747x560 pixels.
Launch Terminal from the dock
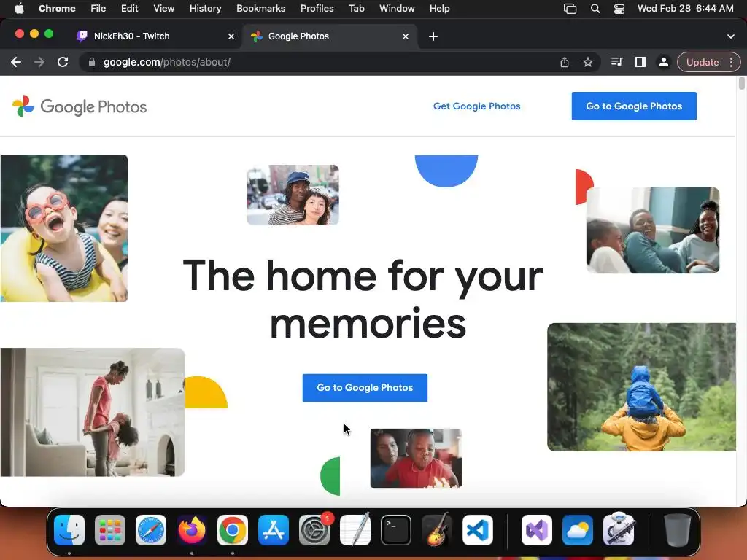[396, 530]
